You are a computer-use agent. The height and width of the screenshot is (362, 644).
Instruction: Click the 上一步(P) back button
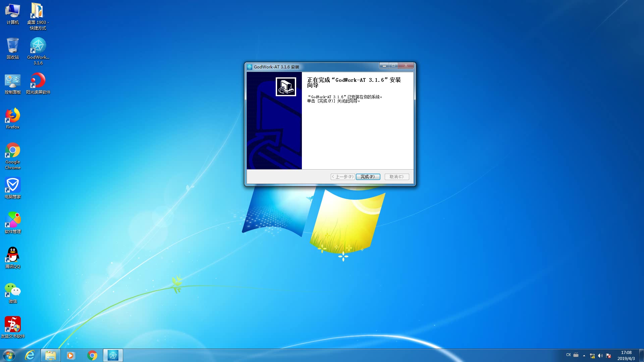tap(342, 177)
